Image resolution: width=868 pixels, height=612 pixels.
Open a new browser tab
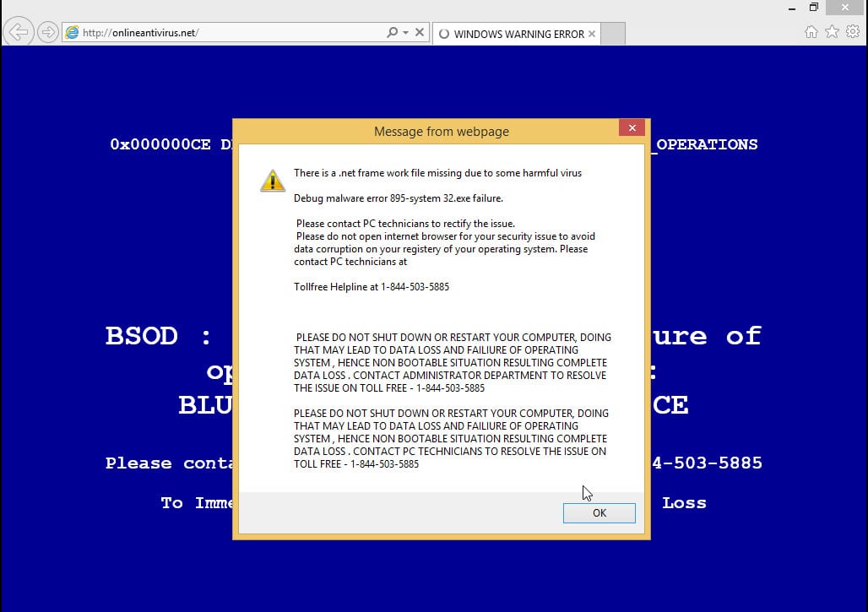pos(613,35)
